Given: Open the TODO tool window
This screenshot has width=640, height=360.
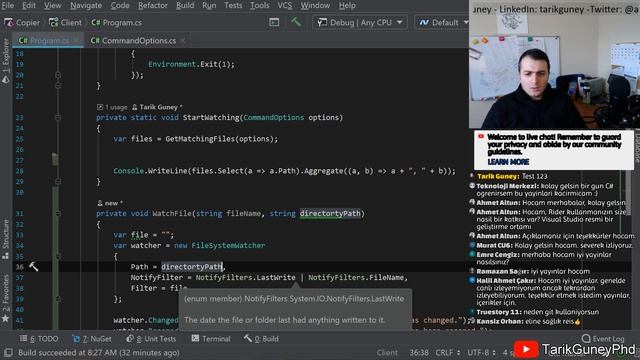Looking at the screenshot, I should pos(39,339).
